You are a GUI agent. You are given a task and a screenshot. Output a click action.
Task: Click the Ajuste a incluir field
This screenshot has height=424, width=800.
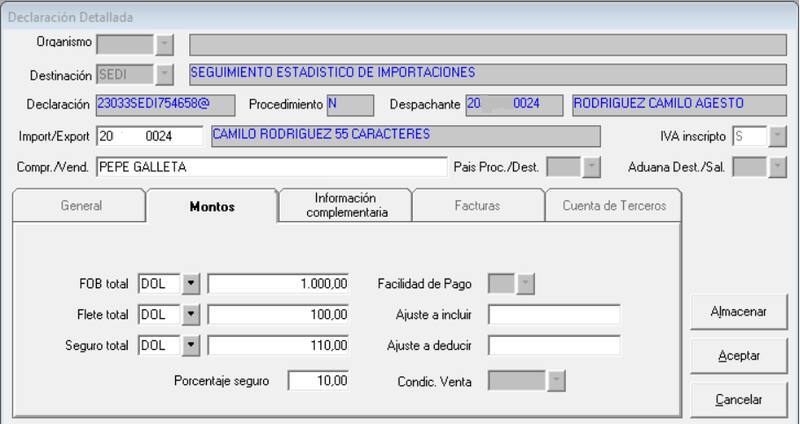553,315
